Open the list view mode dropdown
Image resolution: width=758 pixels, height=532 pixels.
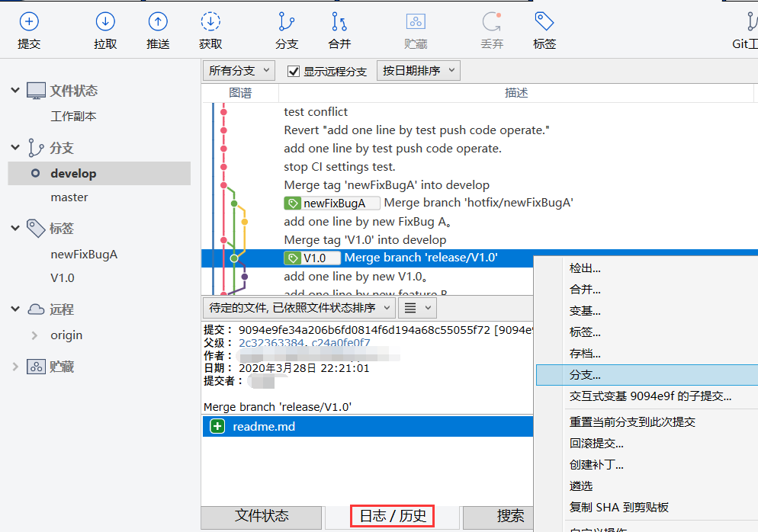(418, 308)
